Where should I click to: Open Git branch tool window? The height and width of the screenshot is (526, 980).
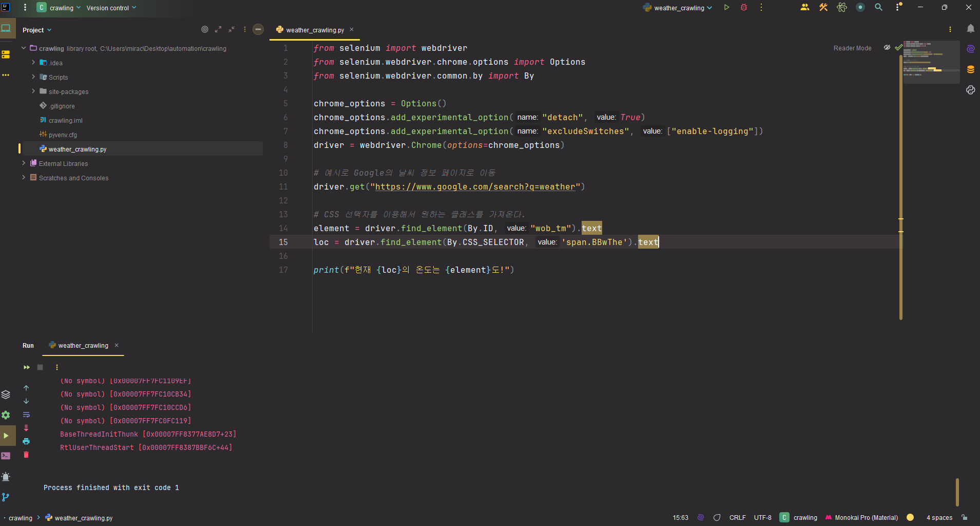click(6, 497)
